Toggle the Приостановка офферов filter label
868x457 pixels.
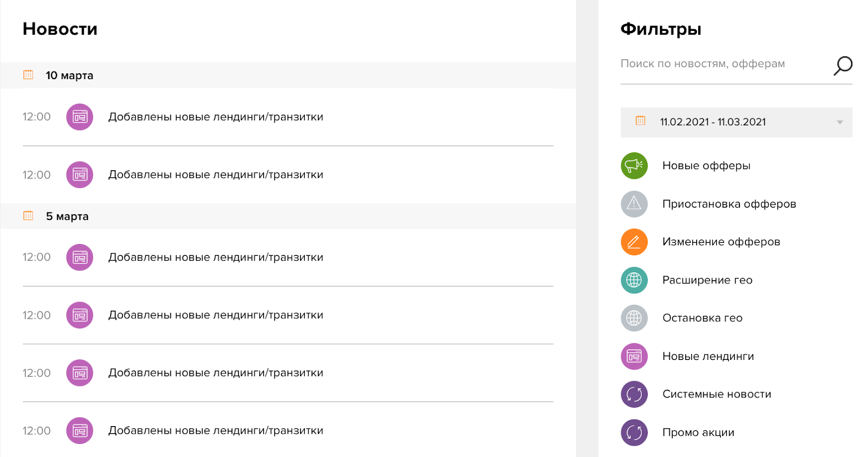[729, 204]
